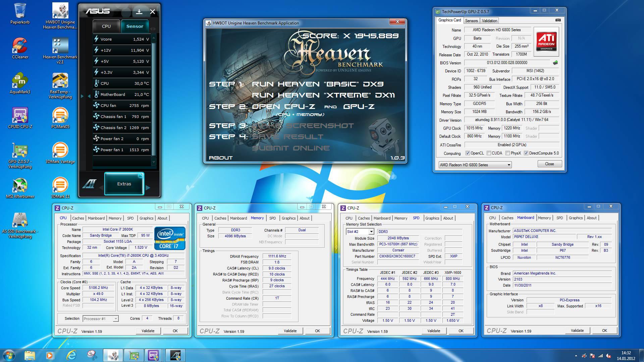The width and height of the screenshot is (644, 362).
Task: Click the Extras button in ASUS panel
Action: 124,184
